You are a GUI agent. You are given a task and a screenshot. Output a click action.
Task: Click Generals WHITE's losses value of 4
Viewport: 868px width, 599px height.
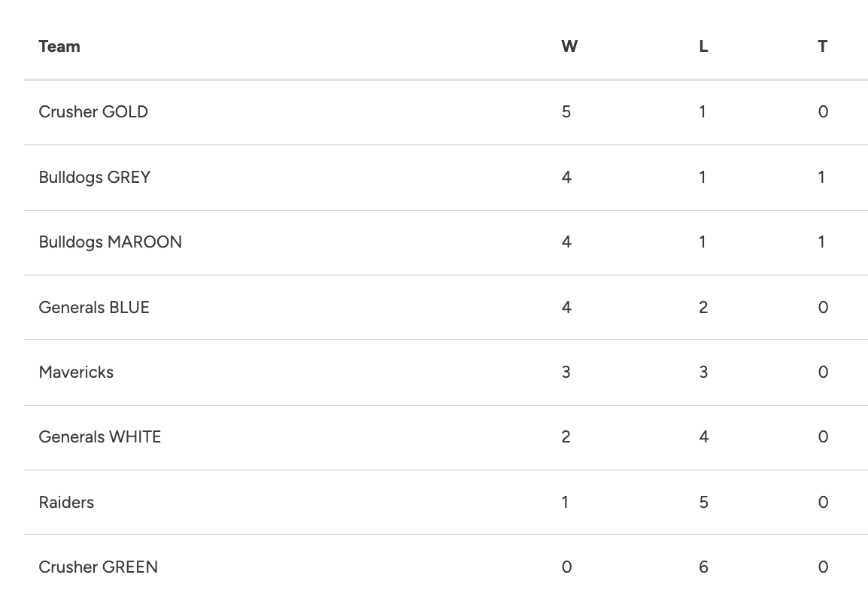pyautogui.click(x=703, y=437)
